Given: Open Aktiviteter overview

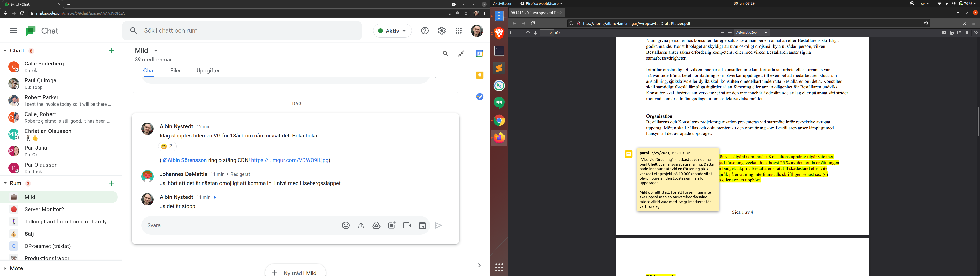Looking at the screenshot, I should click(503, 3).
